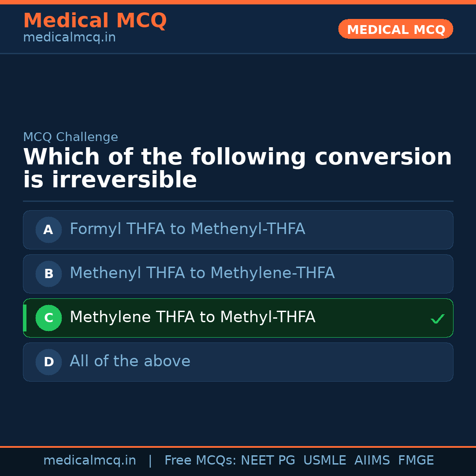476x476 pixels.
Task: Click FMGE in the footer
Action: [x=416, y=461]
